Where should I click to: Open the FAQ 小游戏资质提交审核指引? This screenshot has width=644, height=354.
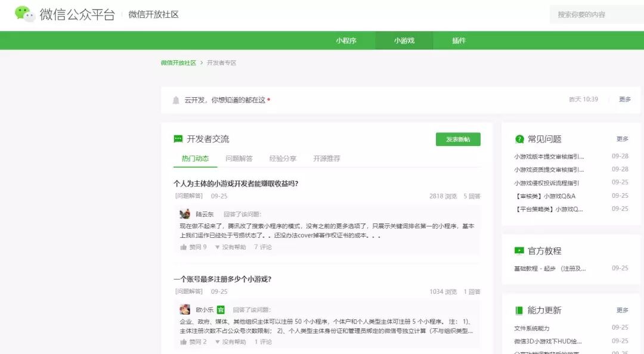[x=549, y=170]
